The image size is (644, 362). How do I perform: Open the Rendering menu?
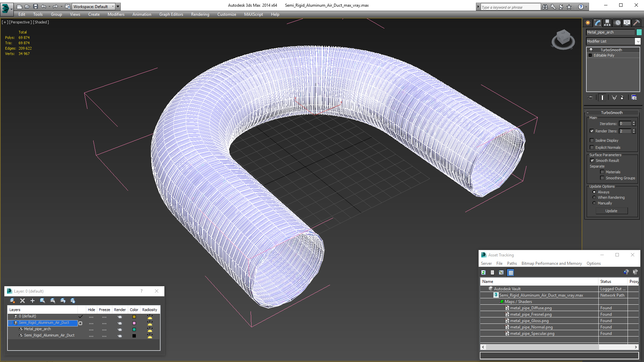pyautogui.click(x=200, y=14)
